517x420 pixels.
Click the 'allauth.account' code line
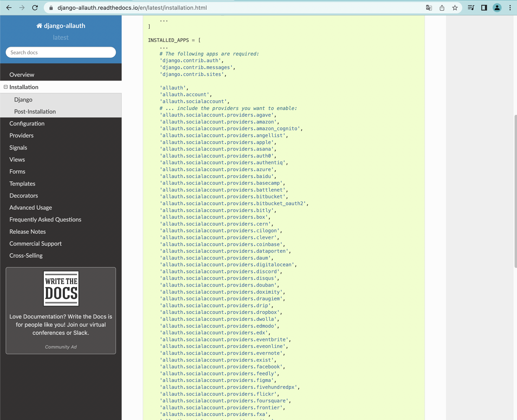[186, 95]
